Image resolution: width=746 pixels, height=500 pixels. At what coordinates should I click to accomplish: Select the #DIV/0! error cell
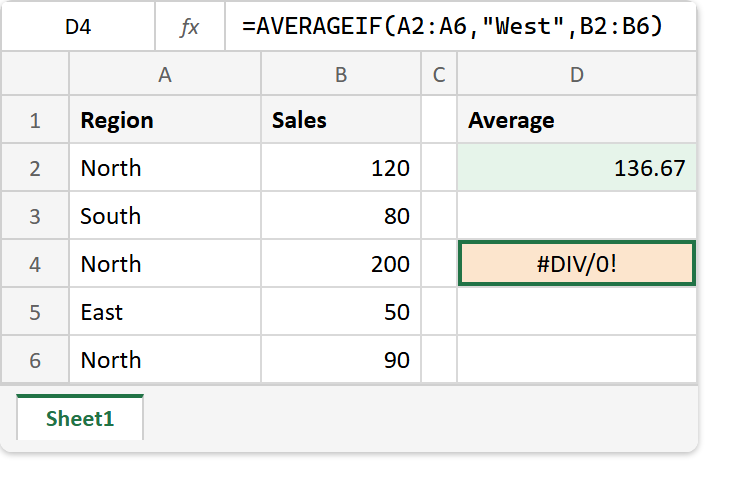click(x=577, y=264)
